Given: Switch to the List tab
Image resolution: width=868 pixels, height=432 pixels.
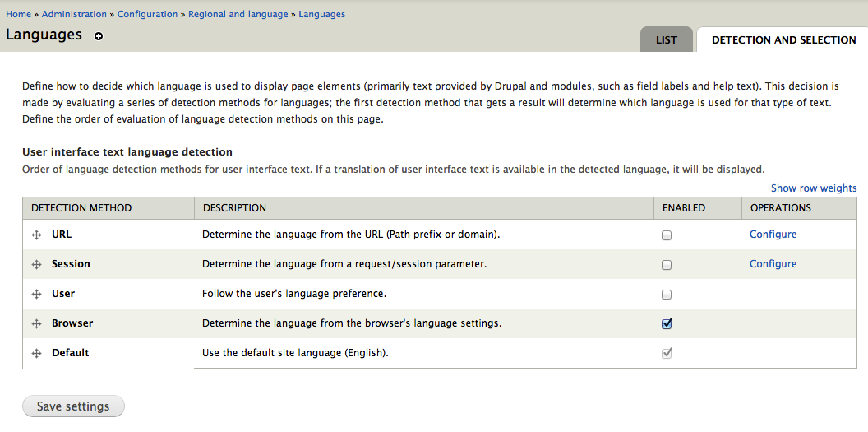Looking at the screenshot, I should click(667, 39).
